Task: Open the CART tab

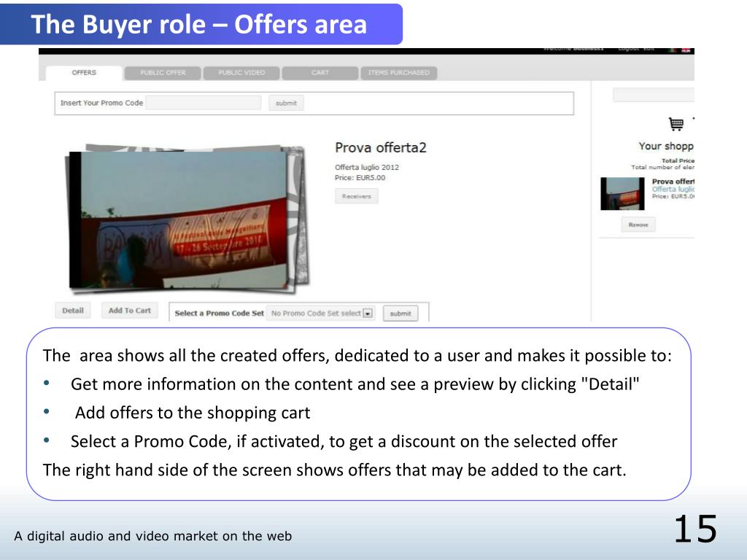Action: (320, 73)
